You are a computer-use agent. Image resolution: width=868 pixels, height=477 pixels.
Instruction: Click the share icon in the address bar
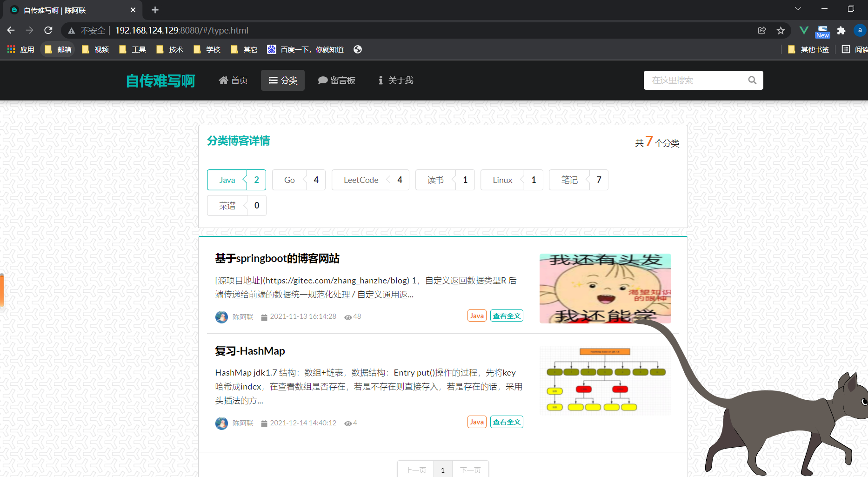pyautogui.click(x=762, y=30)
